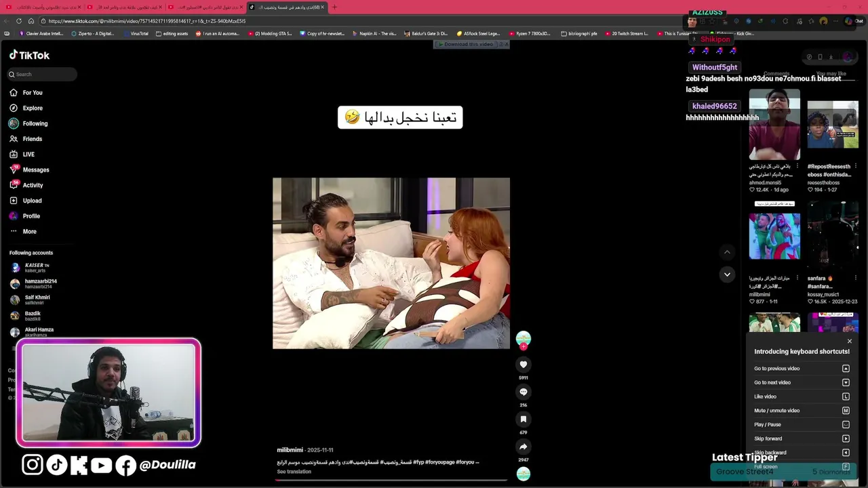
Task: Go to the Following feed
Action: [28, 123]
